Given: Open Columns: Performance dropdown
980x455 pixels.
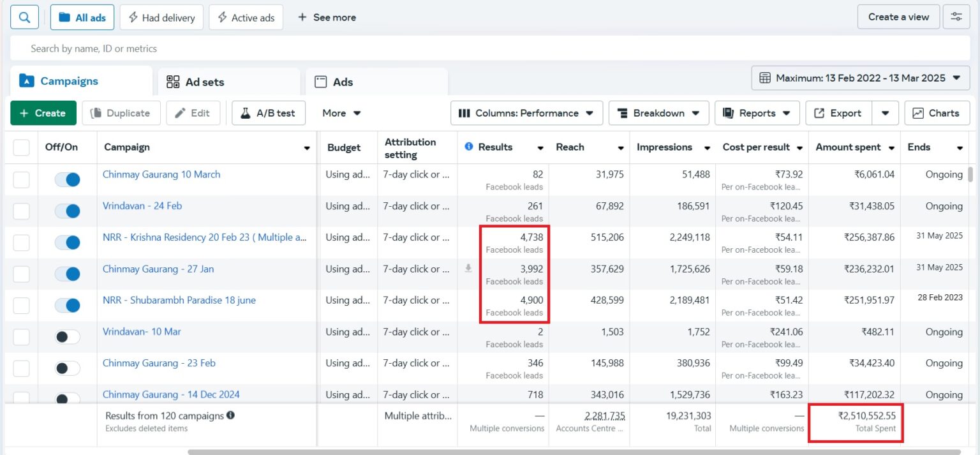Looking at the screenshot, I should click(526, 113).
